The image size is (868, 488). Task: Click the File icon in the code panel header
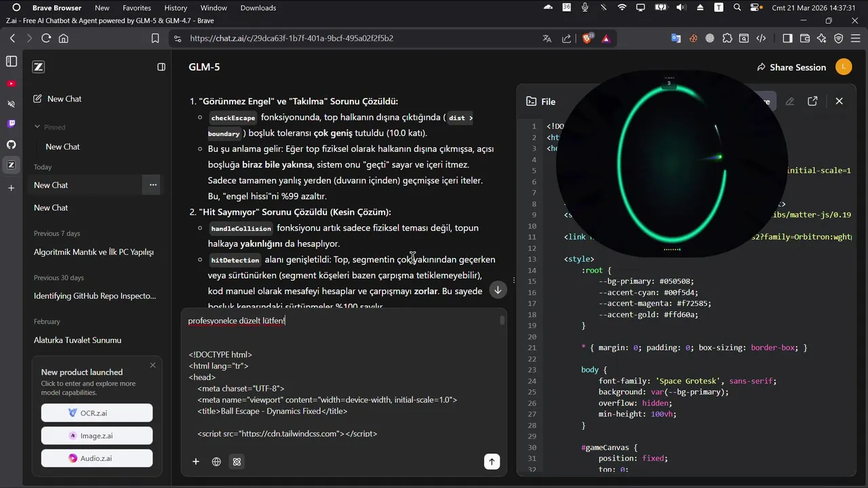pos(532,101)
